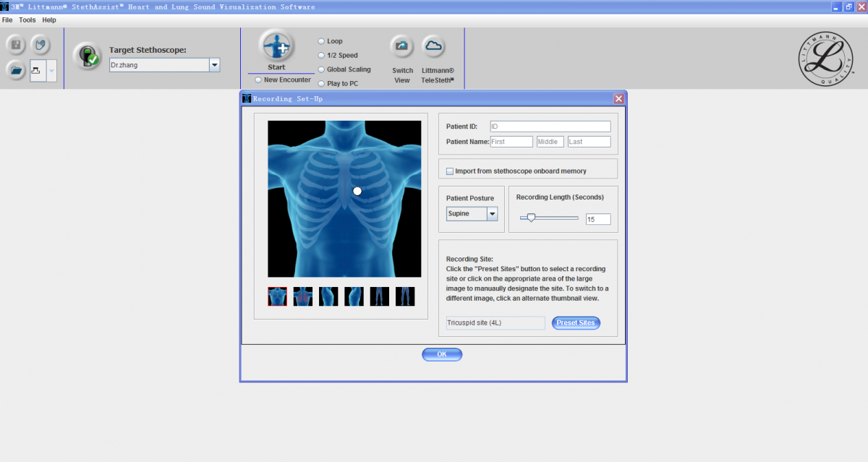Click the square icon beside the folder
Screen dimensions: 868x462
pyautogui.click(x=38, y=71)
